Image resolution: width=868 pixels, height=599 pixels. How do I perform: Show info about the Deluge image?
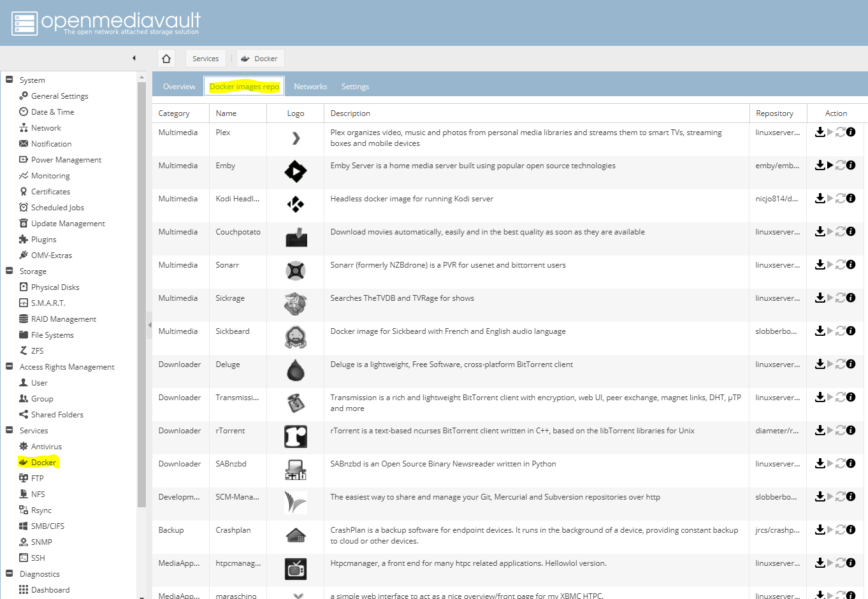[851, 364]
